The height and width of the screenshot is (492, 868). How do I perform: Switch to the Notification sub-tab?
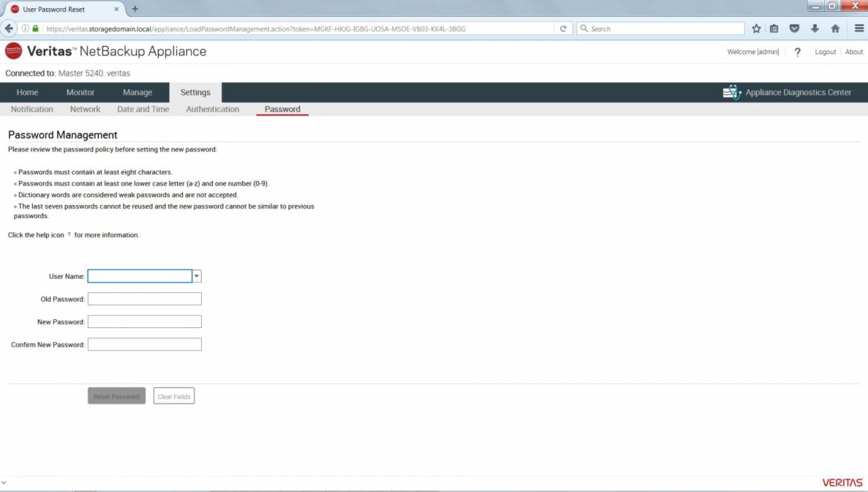[x=32, y=109]
